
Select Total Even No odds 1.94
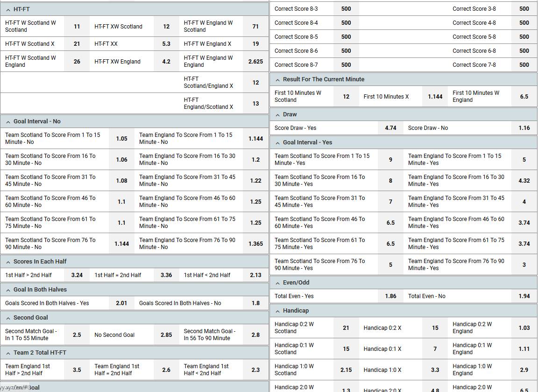524,296
